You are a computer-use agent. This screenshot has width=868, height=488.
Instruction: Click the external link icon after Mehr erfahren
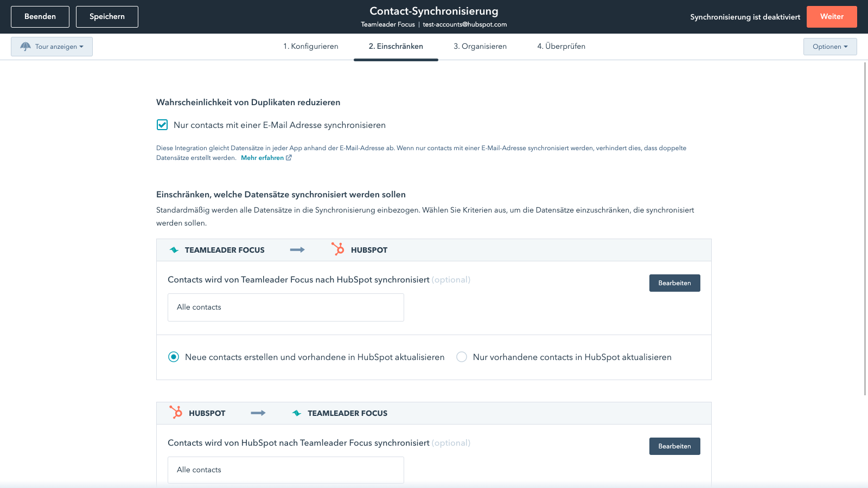pyautogui.click(x=290, y=157)
